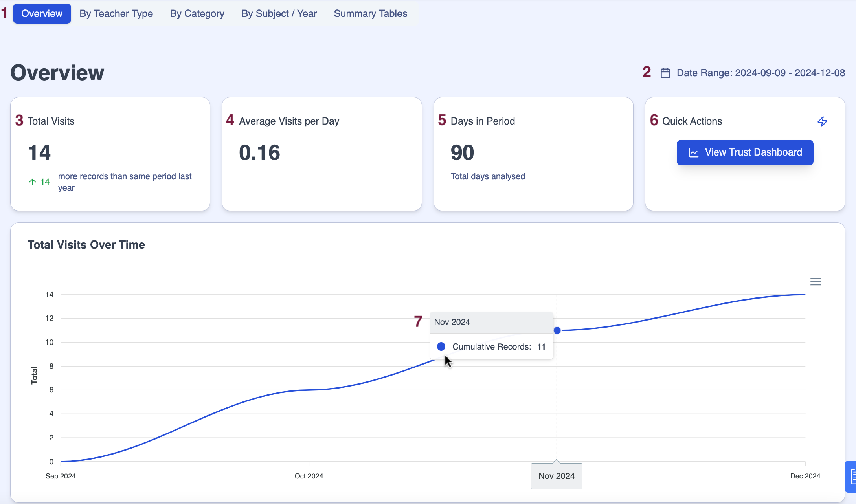Click the Cumulative Records tooltip entry
Image resolution: width=856 pixels, height=504 pixels.
click(491, 346)
